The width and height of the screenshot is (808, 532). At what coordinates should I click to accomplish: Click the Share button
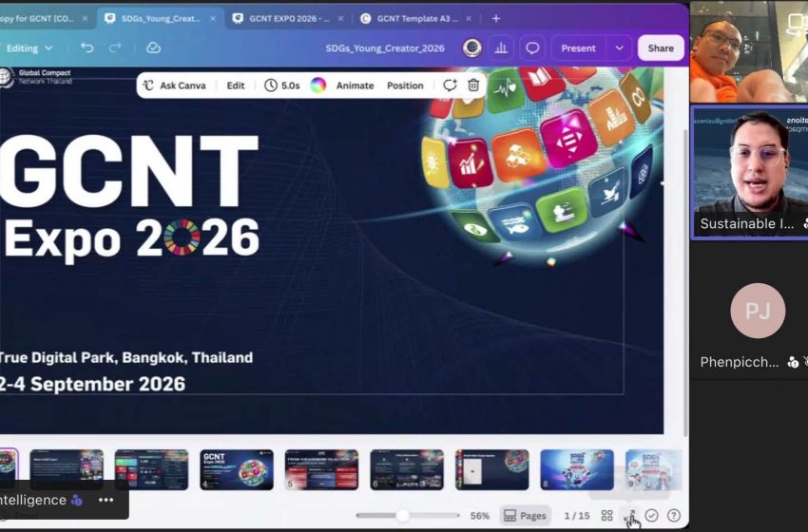point(661,47)
